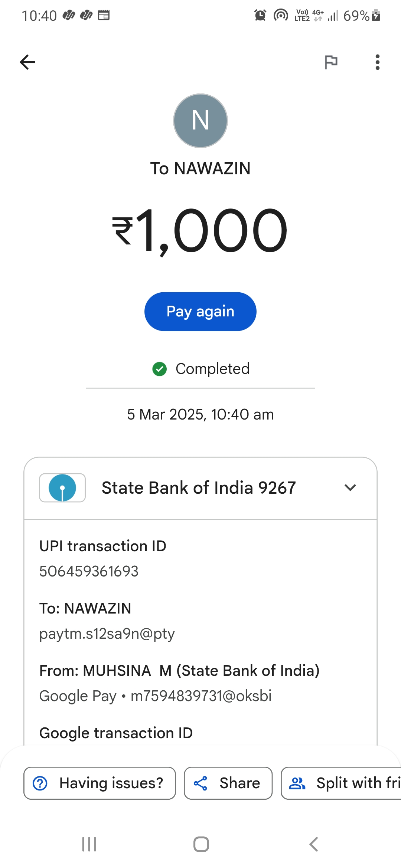The image size is (401, 868).
Task: Open the three-dot overflow menu
Action: click(x=377, y=62)
